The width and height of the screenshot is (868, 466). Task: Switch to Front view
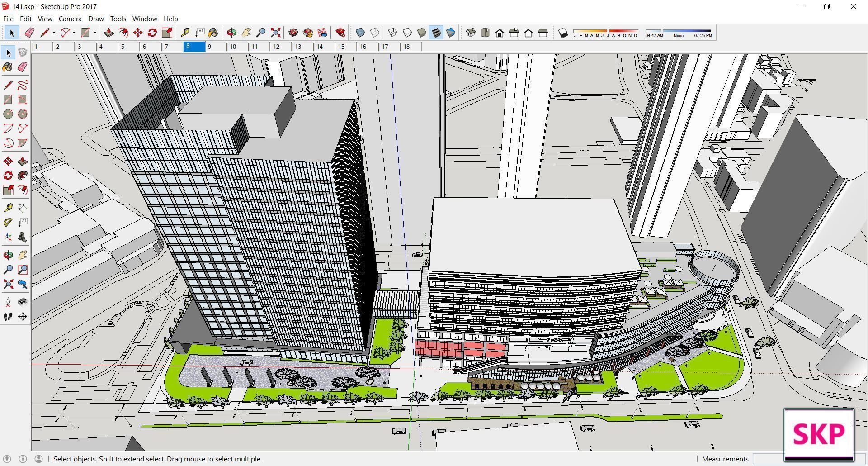(x=500, y=33)
